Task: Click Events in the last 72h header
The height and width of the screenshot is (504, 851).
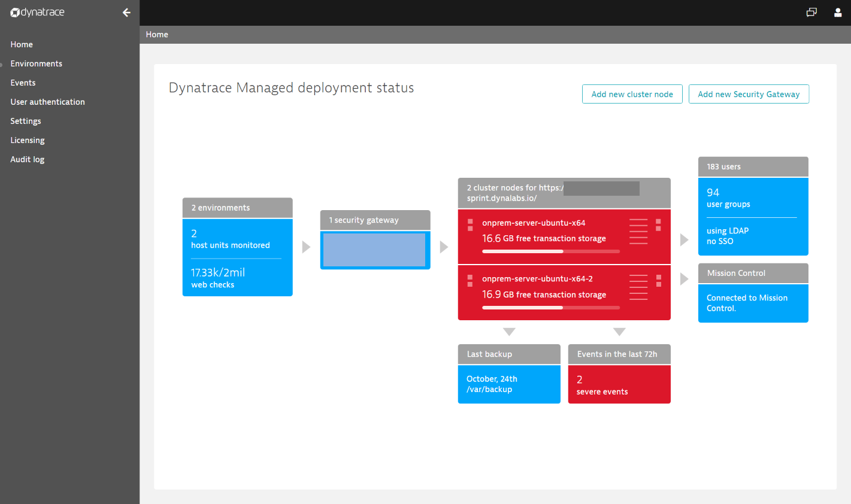Action: tap(619, 354)
